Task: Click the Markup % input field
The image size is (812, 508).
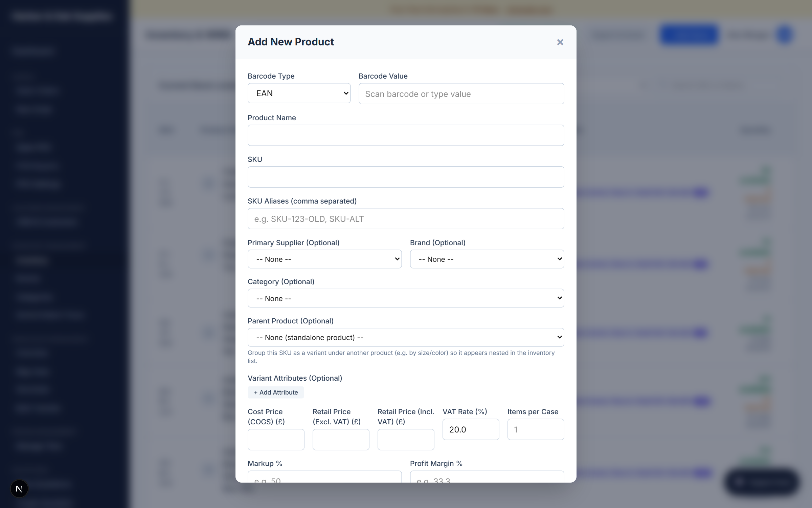Action: 324,477
